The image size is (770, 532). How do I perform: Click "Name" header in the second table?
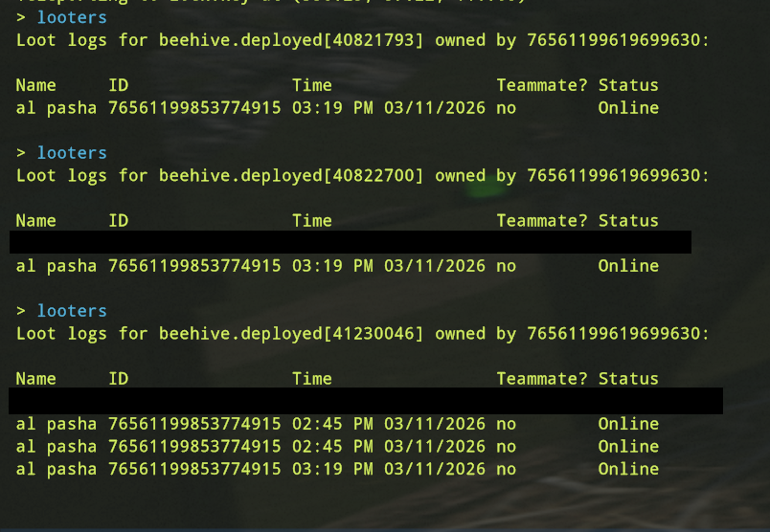(x=36, y=221)
